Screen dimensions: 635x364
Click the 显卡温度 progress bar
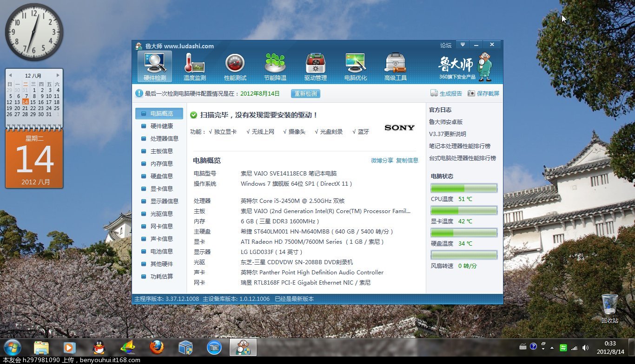tap(464, 210)
